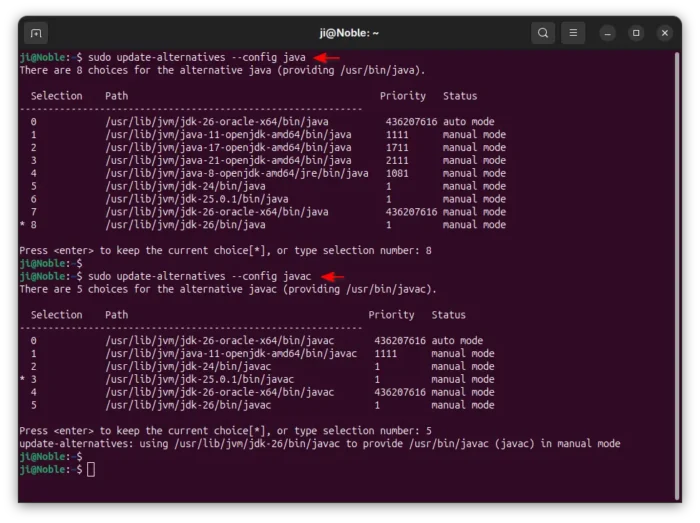Click the 'Priority' header in the java table

click(402, 96)
